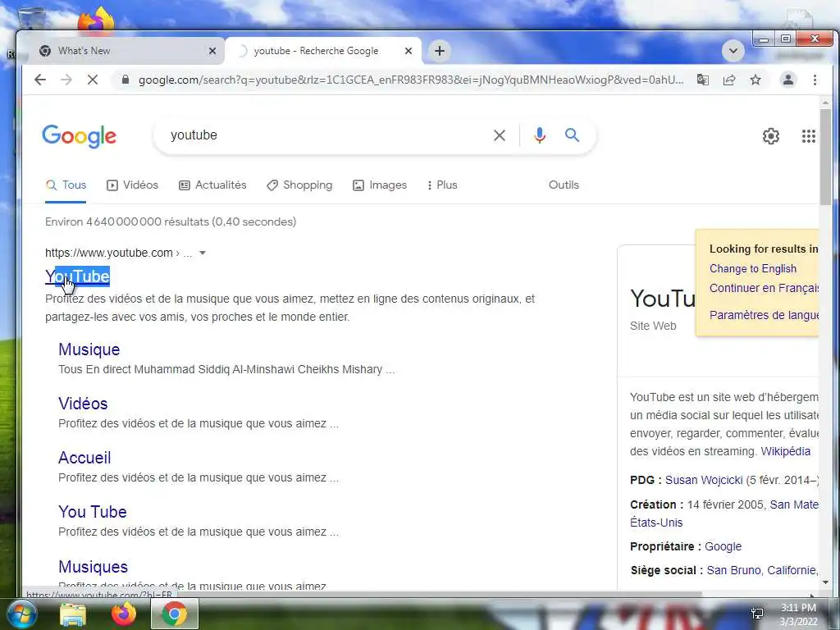Screen dimensions: 840x630
Task: Click the share page icon in address bar
Action: (729, 80)
